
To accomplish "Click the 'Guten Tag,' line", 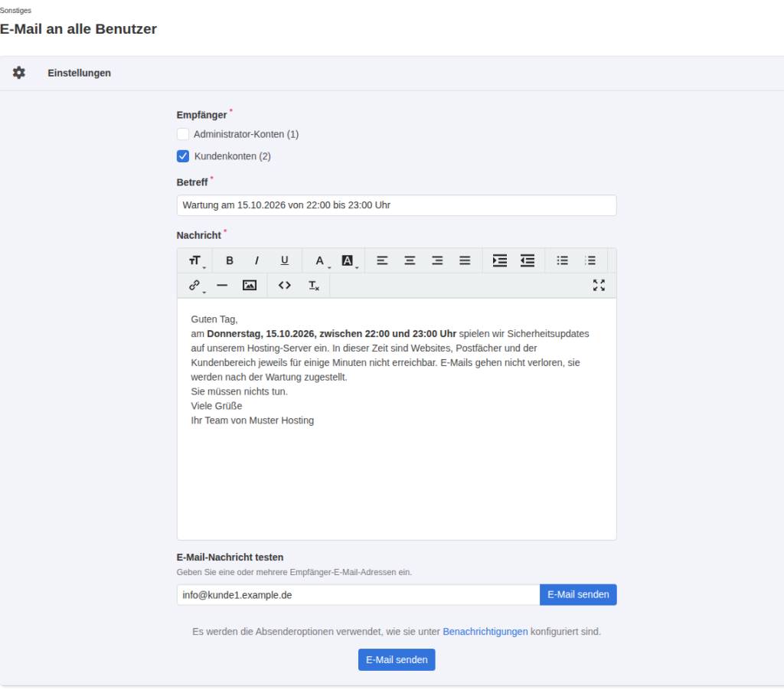I will pos(214,319).
